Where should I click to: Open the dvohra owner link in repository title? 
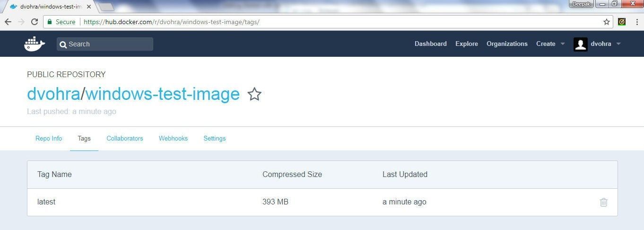pyautogui.click(x=53, y=94)
